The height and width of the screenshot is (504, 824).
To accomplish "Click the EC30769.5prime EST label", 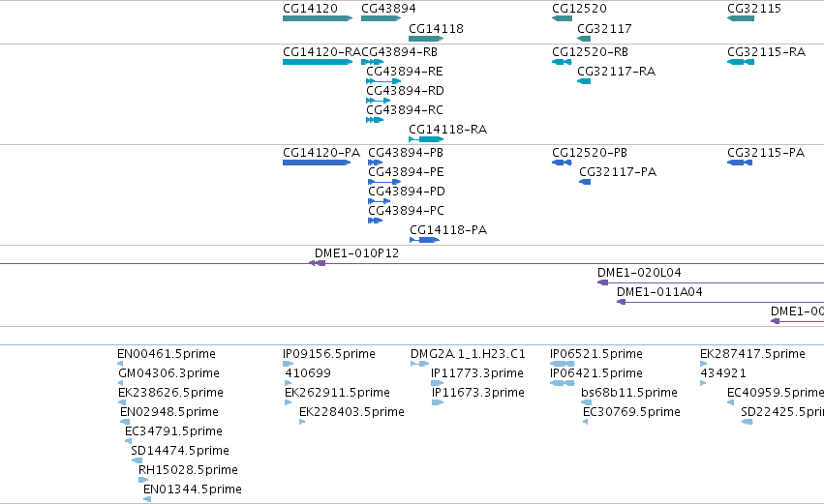I will [631, 413].
